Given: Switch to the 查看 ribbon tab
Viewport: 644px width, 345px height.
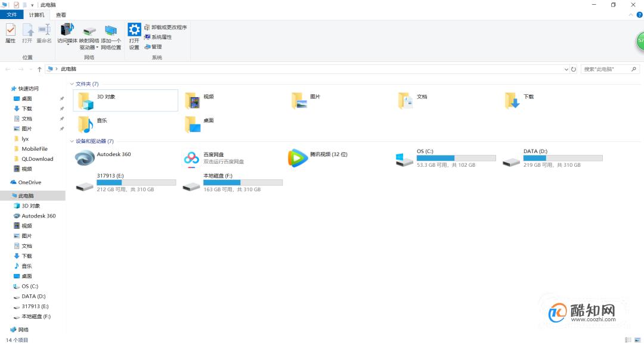Looking at the screenshot, I should 61,15.
